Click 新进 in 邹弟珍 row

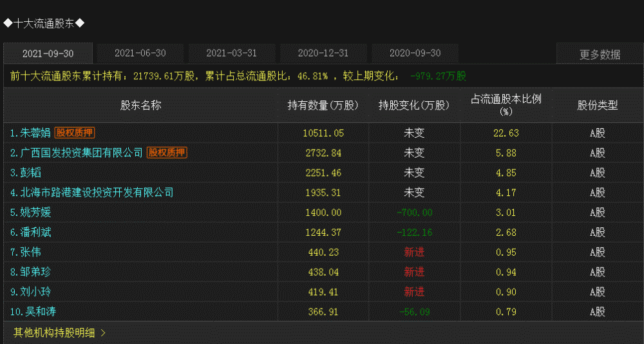pyautogui.click(x=414, y=272)
